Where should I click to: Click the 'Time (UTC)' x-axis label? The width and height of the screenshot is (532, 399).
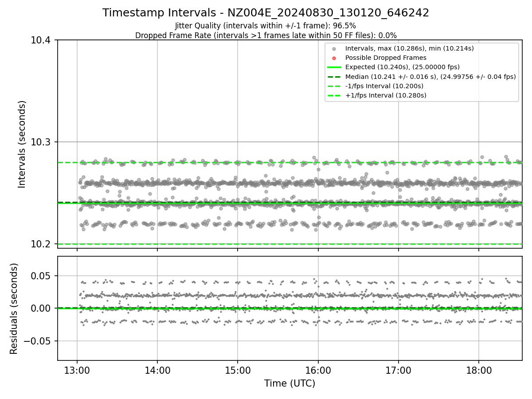coord(289,383)
